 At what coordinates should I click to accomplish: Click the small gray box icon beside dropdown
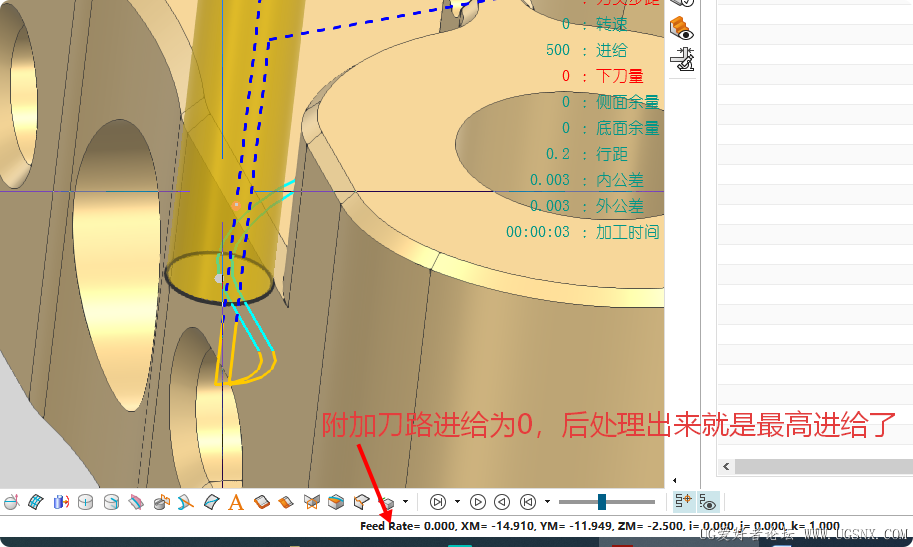coord(387,502)
